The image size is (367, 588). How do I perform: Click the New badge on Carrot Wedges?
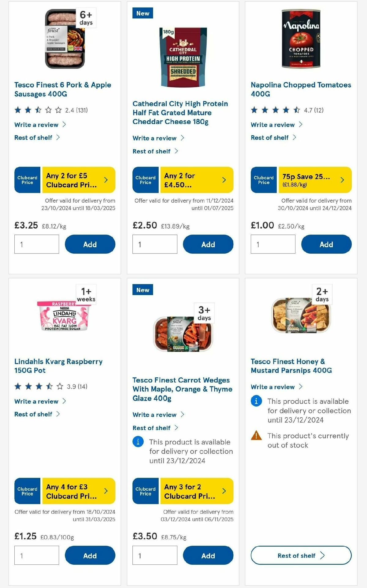(x=143, y=290)
